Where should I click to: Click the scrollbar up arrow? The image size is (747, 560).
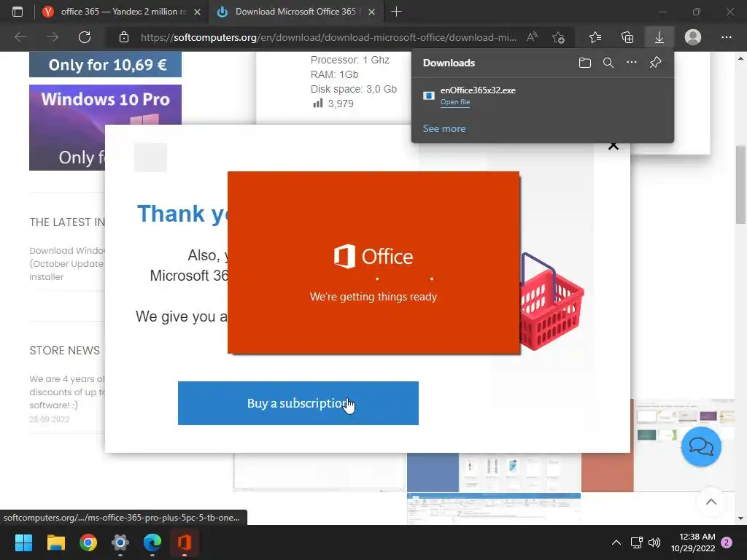[740, 58]
